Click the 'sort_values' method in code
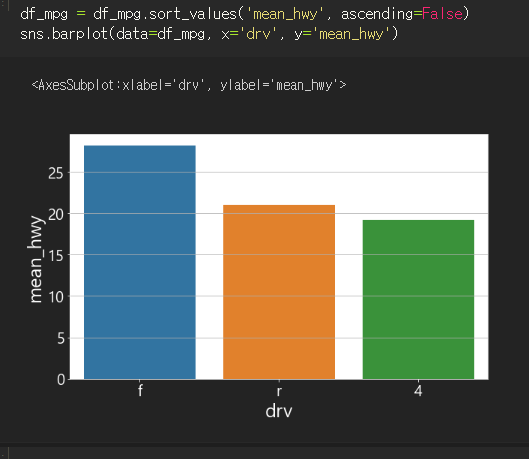 (x=193, y=14)
